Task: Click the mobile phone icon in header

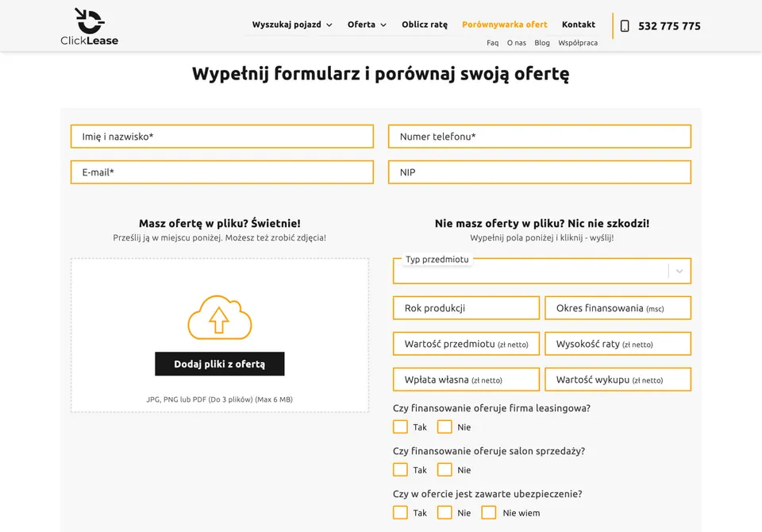Action: (625, 25)
